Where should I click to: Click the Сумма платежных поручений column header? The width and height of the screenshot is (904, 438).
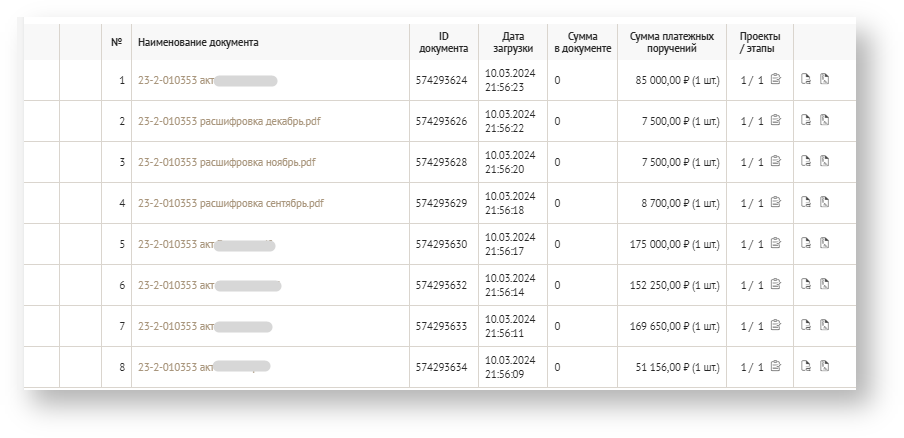coord(671,42)
